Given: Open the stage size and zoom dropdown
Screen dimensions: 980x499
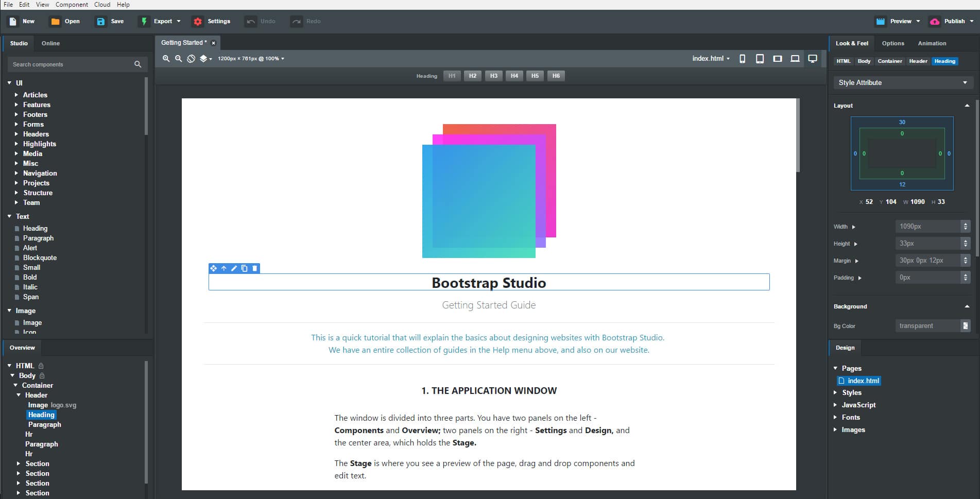Looking at the screenshot, I should [x=251, y=59].
